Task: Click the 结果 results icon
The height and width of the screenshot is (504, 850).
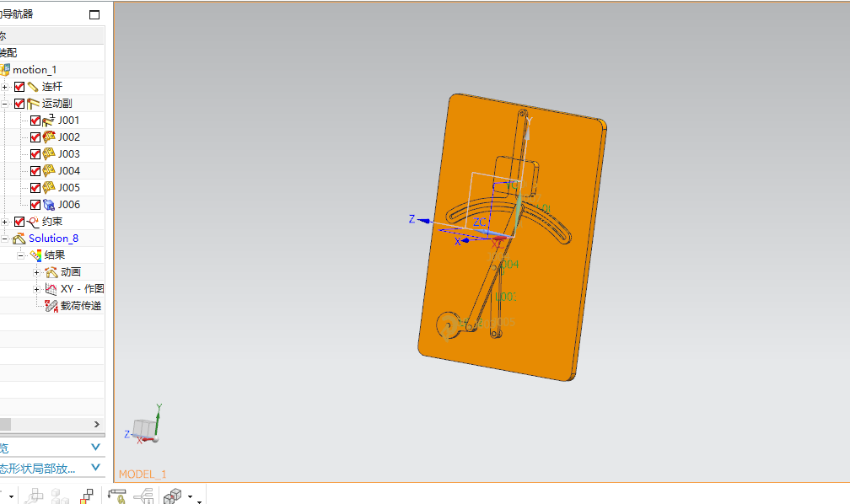Action: (x=35, y=255)
